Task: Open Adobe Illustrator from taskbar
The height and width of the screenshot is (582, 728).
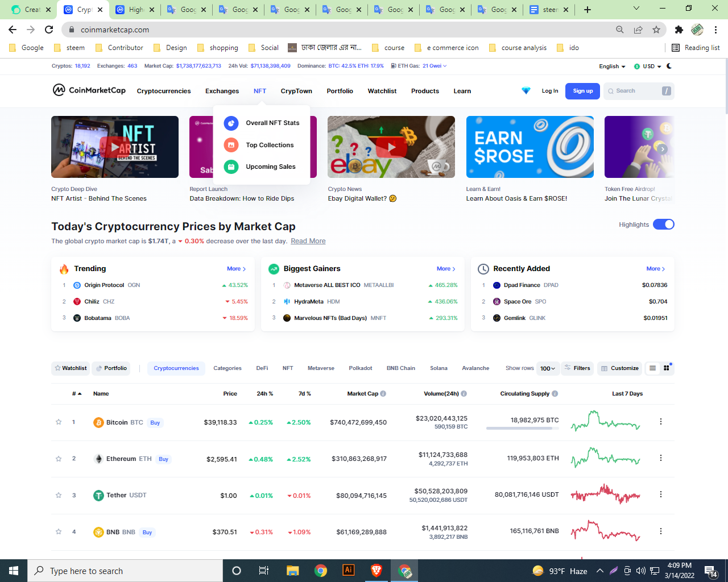Action: 349,571
